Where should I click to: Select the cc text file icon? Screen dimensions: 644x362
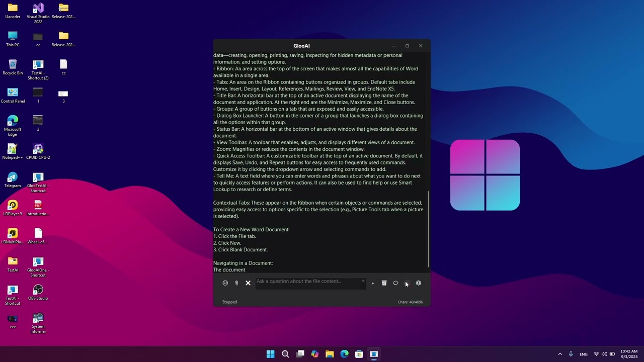[63, 67]
